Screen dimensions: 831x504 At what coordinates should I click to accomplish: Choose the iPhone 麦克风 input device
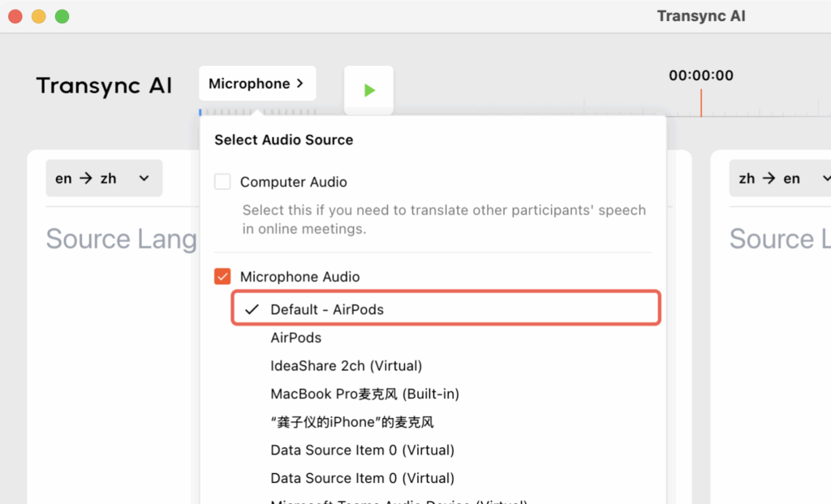tap(352, 422)
